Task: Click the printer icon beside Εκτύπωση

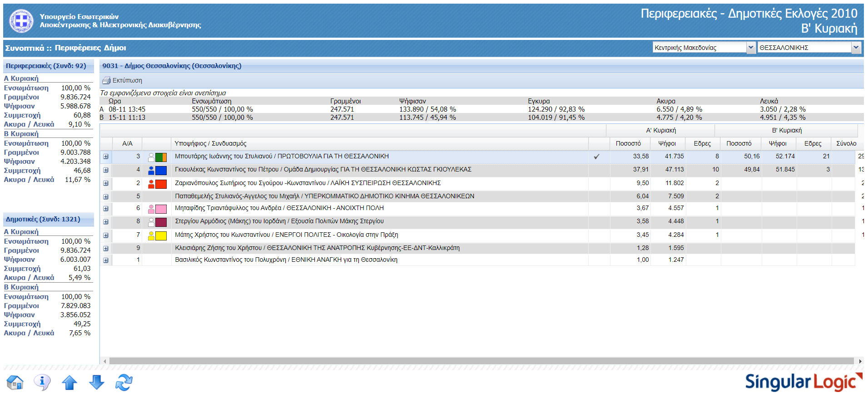Action: [106, 81]
